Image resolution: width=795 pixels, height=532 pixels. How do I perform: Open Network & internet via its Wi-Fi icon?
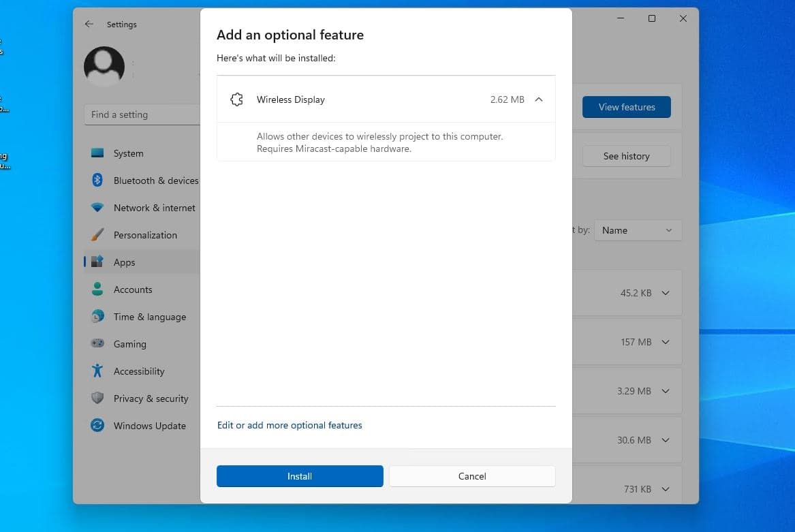[x=97, y=208]
